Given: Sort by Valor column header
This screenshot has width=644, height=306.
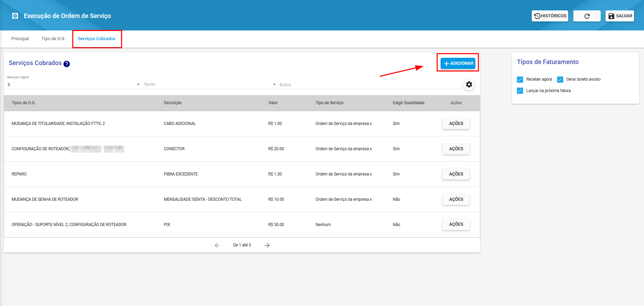Looking at the screenshot, I should tap(273, 103).
